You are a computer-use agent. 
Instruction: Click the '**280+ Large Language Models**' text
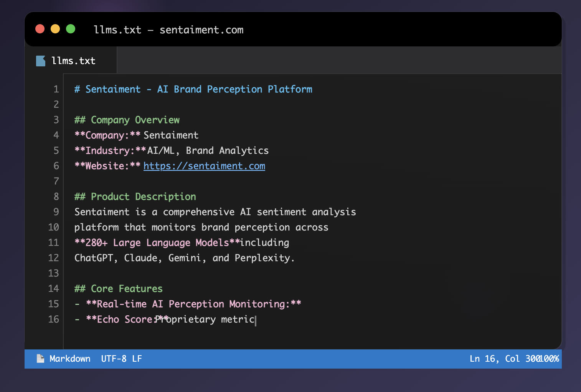pyautogui.click(x=157, y=243)
